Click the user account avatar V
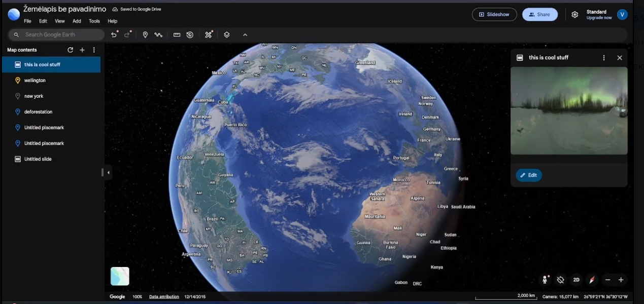The image size is (644, 304). [622, 15]
